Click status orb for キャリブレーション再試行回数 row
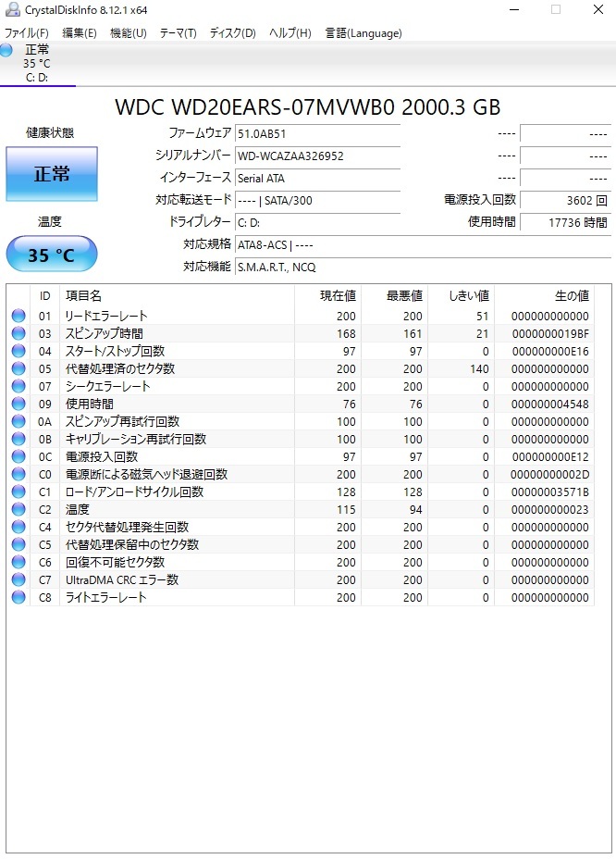The width and height of the screenshot is (616, 859). [x=18, y=438]
